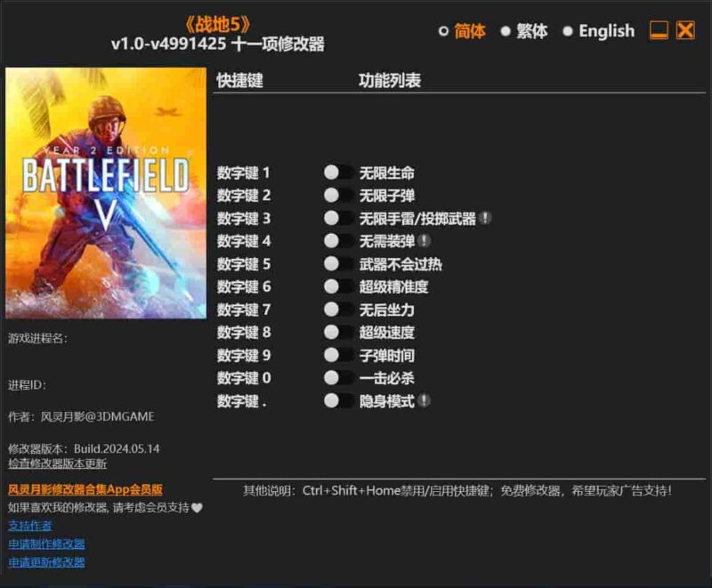Enable 无限手雷/投掷武器 cheat switch

334,219
